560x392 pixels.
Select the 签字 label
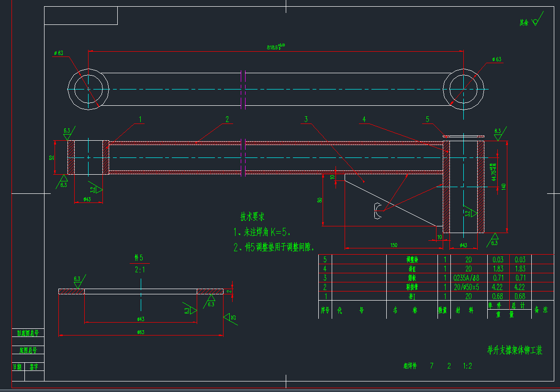click(34, 367)
